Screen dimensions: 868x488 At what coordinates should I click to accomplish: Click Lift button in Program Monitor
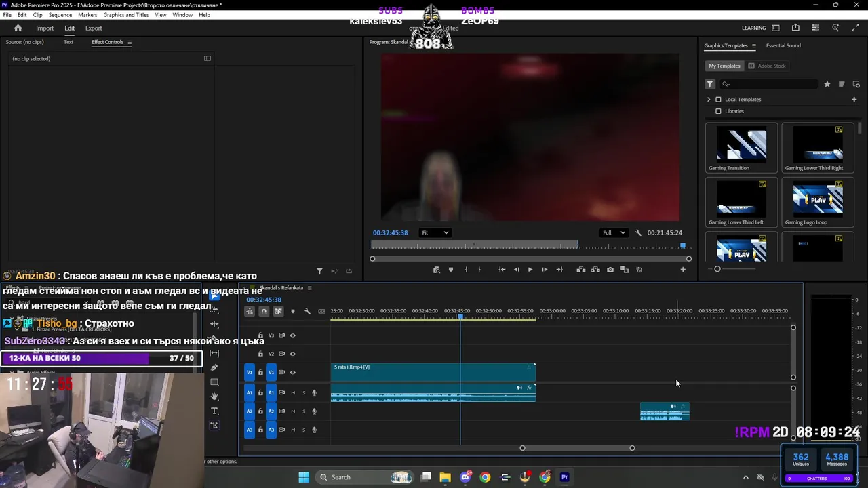[x=581, y=270]
